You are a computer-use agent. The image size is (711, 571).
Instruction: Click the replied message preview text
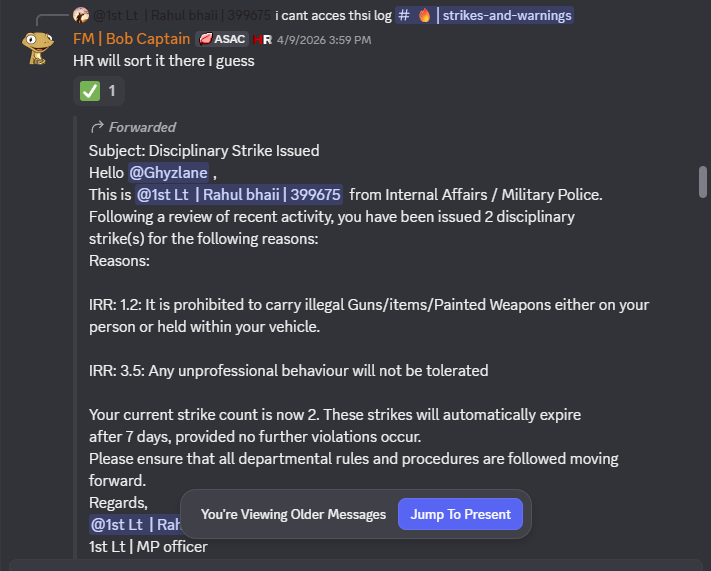(x=333, y=15)
